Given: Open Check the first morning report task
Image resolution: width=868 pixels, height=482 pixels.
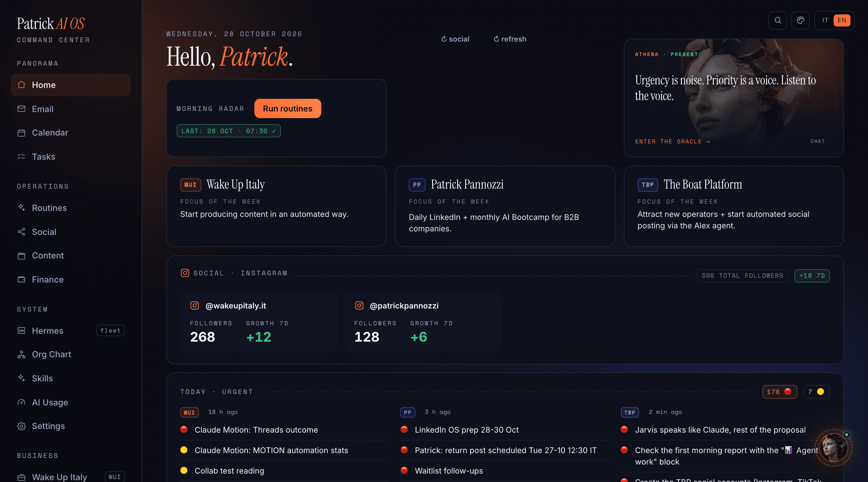Looking at the screenshot, I should tap(725, 456).
